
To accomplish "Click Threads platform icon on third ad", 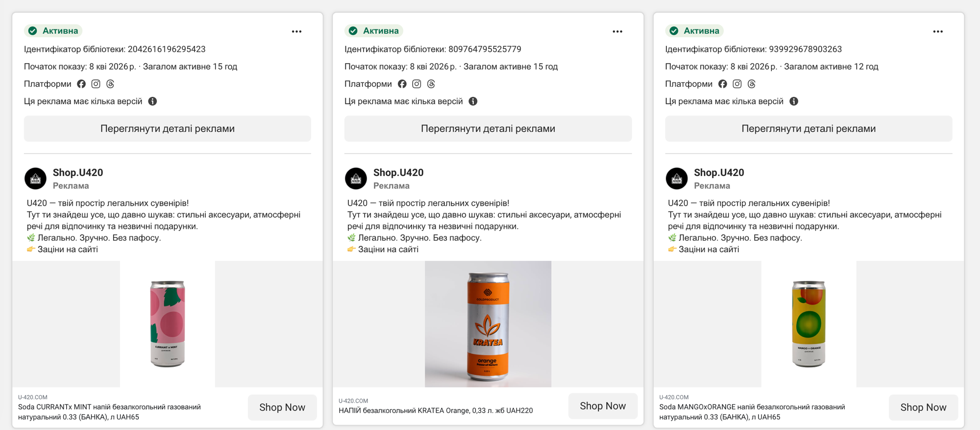I will (751, 84).
